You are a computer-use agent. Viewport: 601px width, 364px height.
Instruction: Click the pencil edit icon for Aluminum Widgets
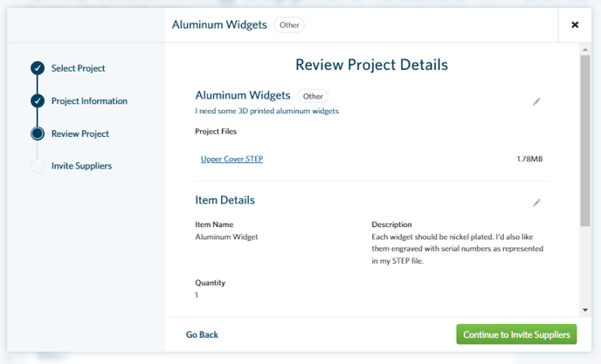point(536,101)
